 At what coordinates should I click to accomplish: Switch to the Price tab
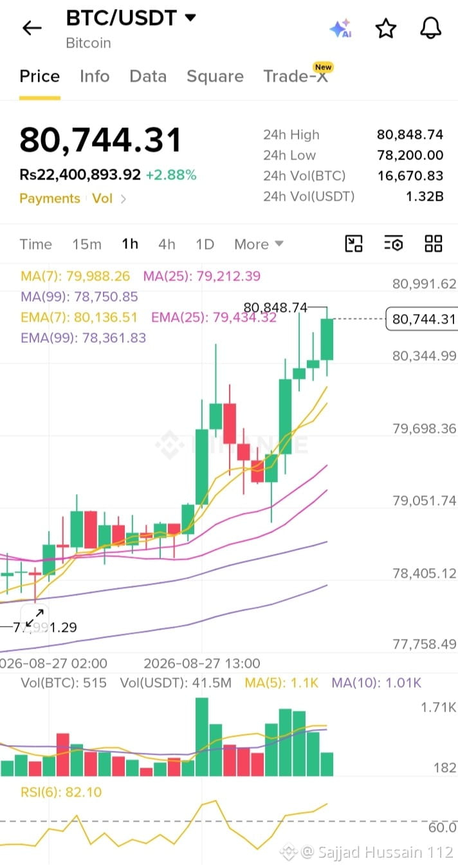[x=40, y=77]
